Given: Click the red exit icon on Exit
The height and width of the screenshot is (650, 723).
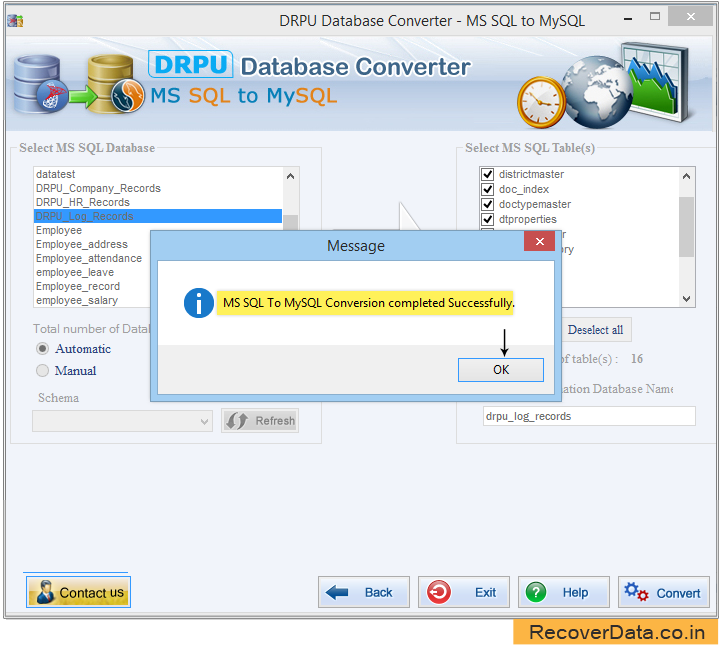Looking at the screenshot, I should tap(439, 591).
